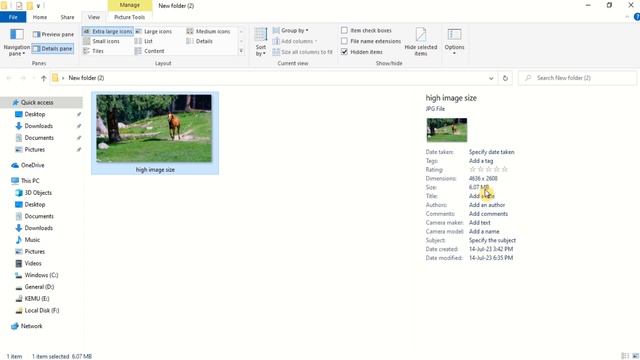Select Small icons layout

point(101,41)
